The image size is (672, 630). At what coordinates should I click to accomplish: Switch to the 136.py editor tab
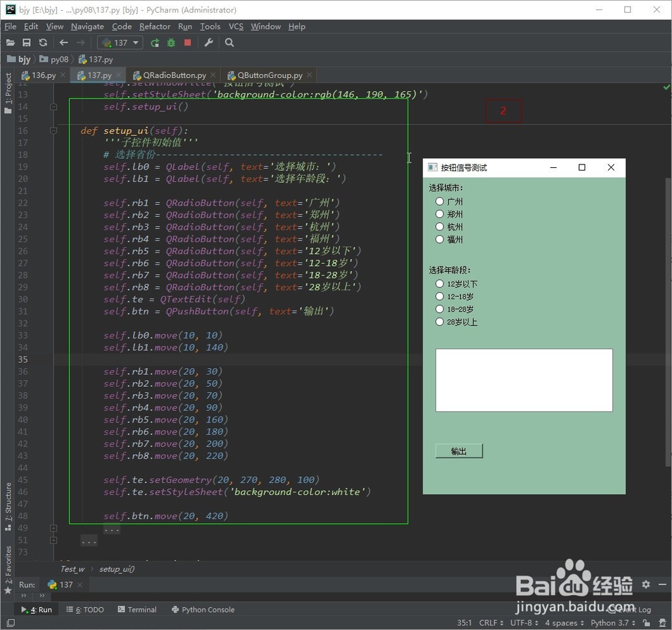pos(43,75)
